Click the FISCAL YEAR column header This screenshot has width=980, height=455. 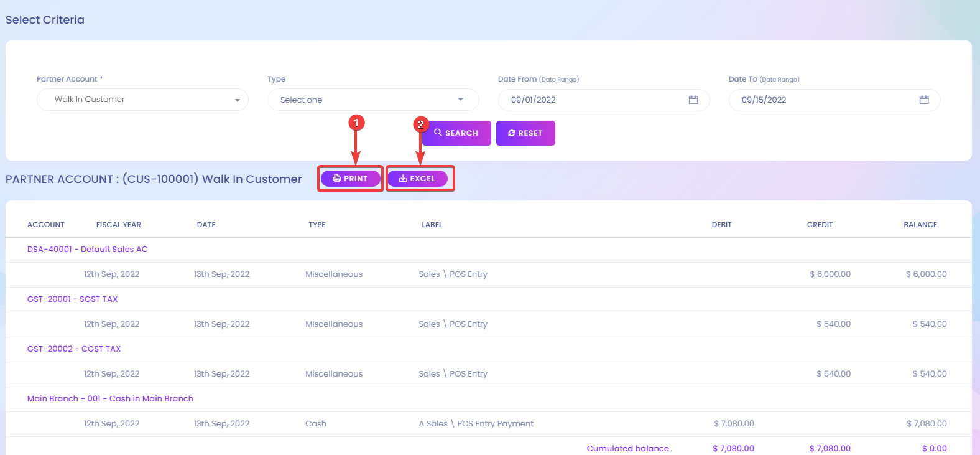[x=119, y=225]
